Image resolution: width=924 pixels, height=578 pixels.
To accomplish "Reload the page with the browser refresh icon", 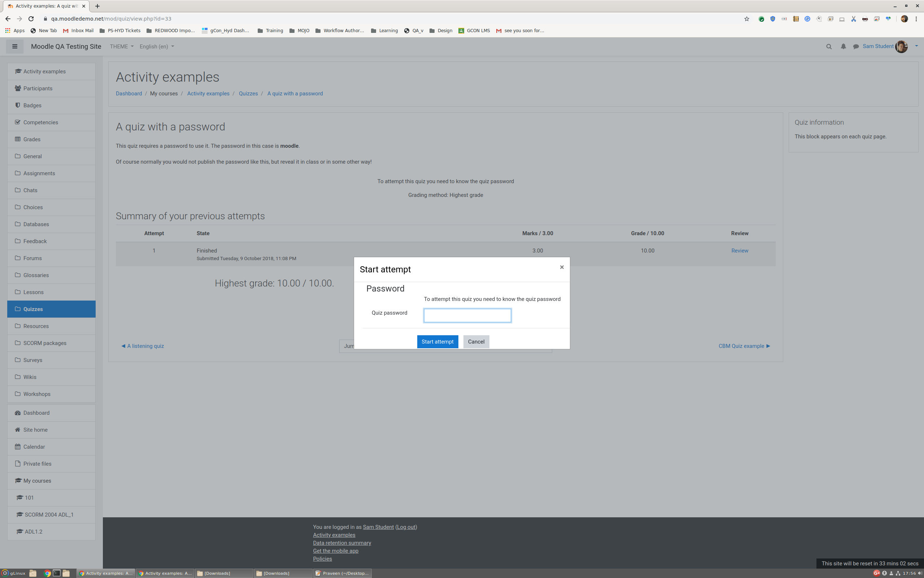I will pos(31,19).
